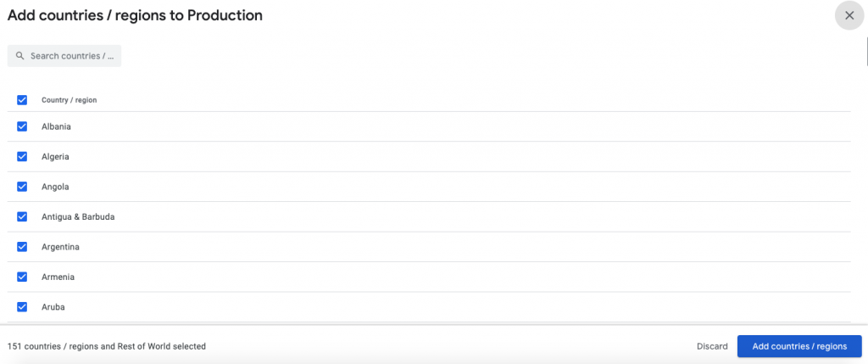Click the Armenia row label
Screen dimensions: 868x364
click(x=58, y=277)
